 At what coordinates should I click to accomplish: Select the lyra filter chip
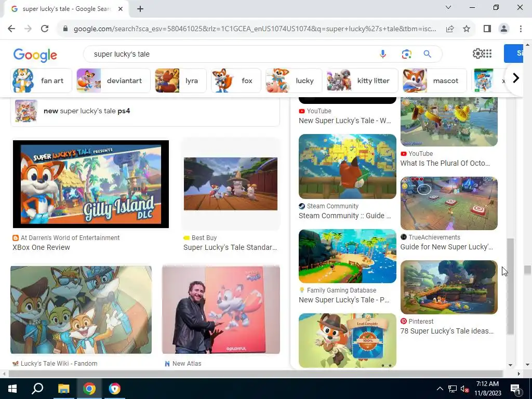pos(180,81)
